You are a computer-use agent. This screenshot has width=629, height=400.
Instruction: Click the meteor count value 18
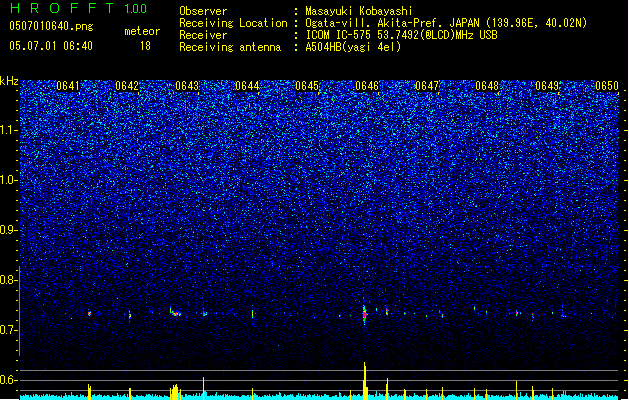[145, 46]
